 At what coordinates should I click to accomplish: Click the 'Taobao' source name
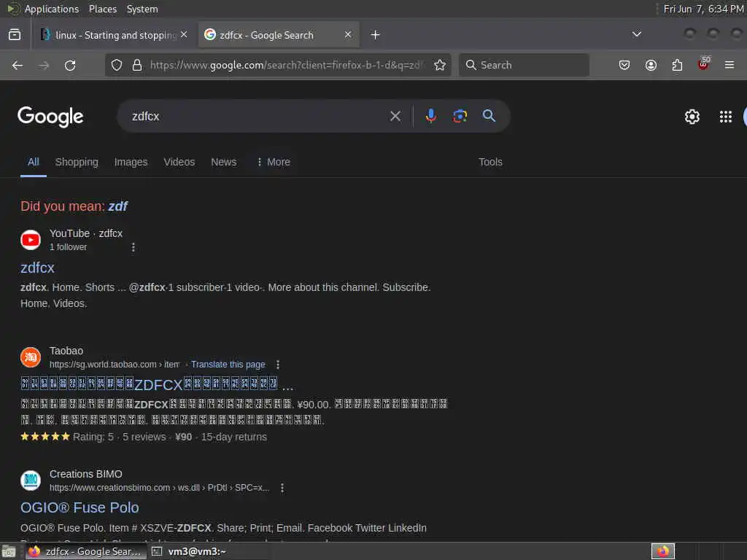point(66,351)
